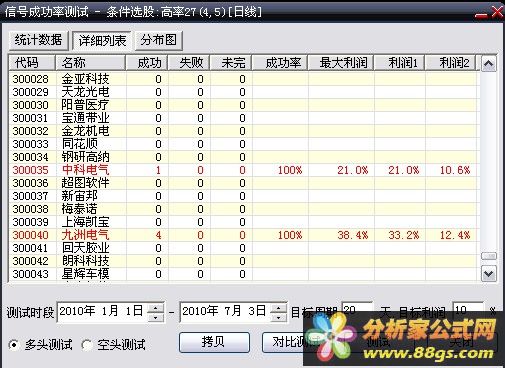
Task: Select the 空头测试 radio button
Action: 87,344
